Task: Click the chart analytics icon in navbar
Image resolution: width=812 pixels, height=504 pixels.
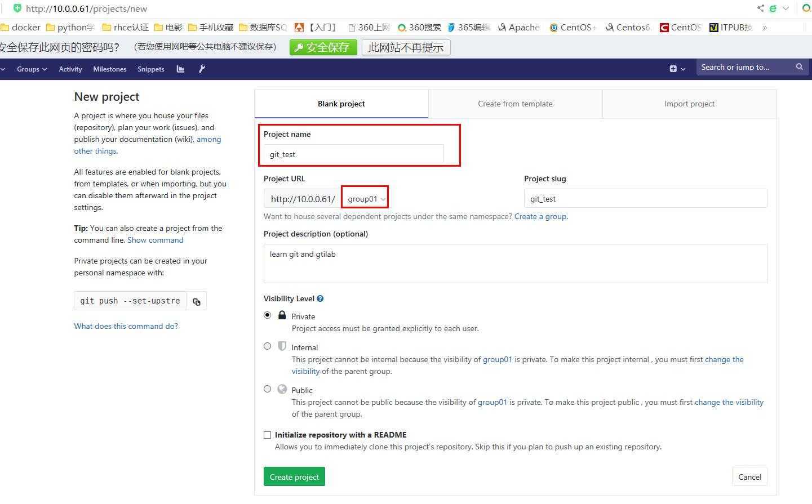Action: (x=180, y=69)
